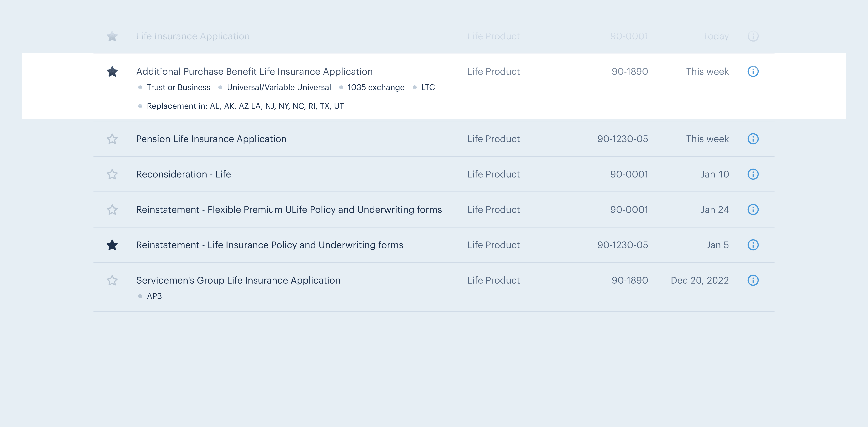Open Reinstatement - Flexible Premium ULife Policy forms
Viewport: 868px width, 427px height.
[x=289, y=209]
